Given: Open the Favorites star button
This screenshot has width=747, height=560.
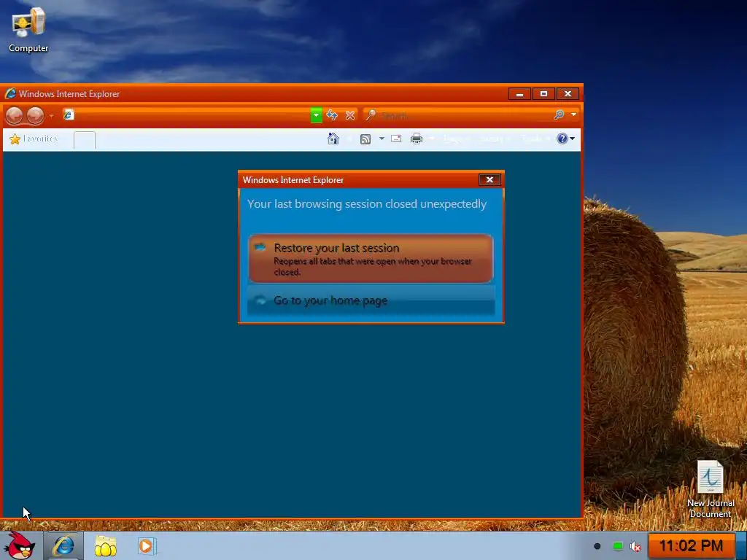Looking at the screenshot, I should point(34,139).
